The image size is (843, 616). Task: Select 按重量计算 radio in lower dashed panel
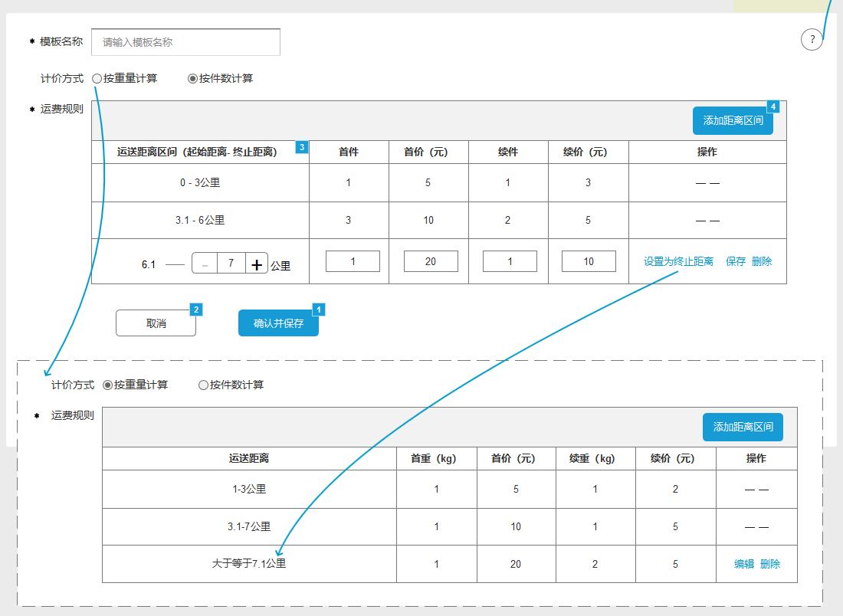pyautogui.click(x=107, y=385)
